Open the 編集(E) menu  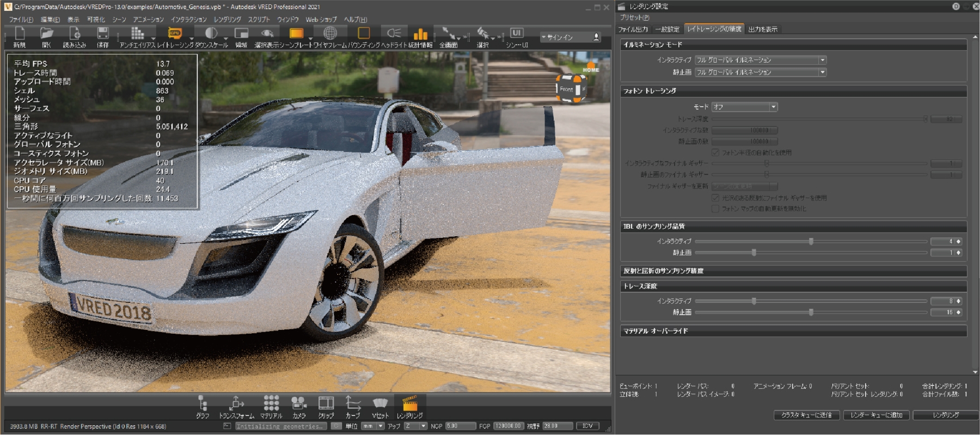pos(50,20)
